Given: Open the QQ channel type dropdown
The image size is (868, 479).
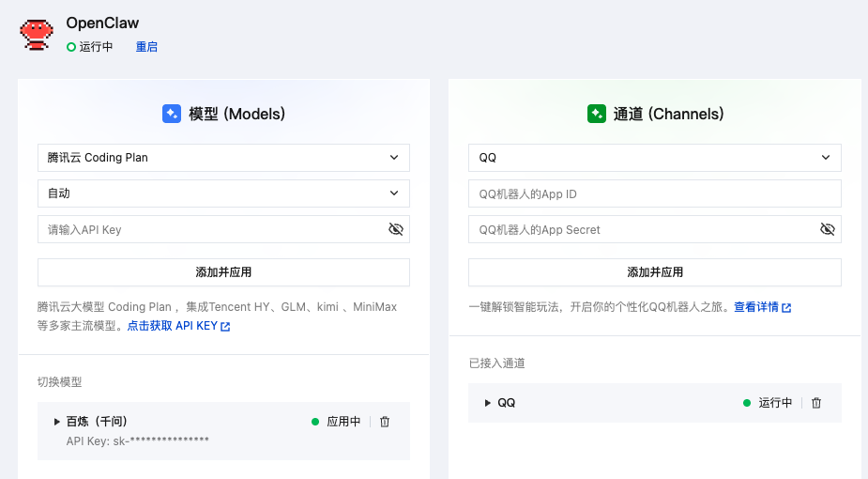Looking at the screenshot, I should coord(655,158).
